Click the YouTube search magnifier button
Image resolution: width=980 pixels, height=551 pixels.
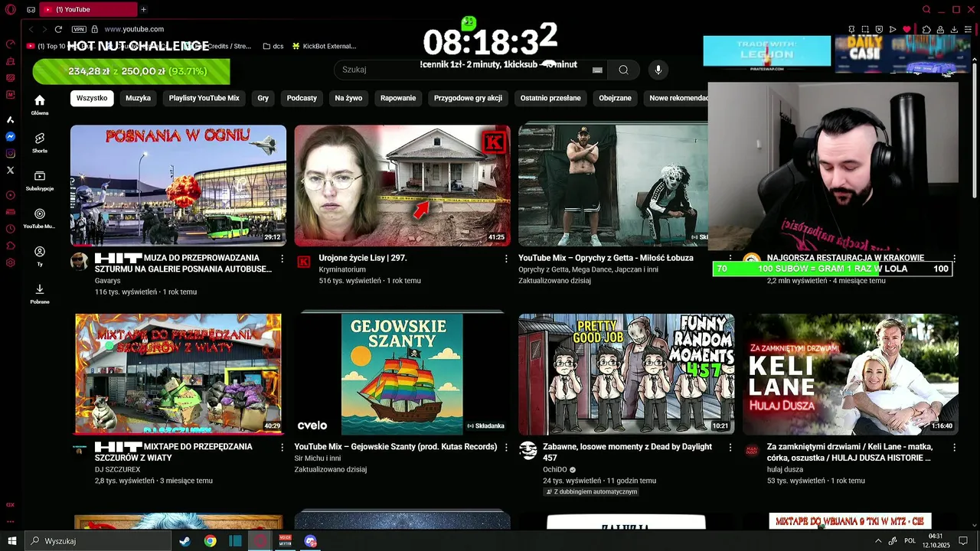(623, 70)
